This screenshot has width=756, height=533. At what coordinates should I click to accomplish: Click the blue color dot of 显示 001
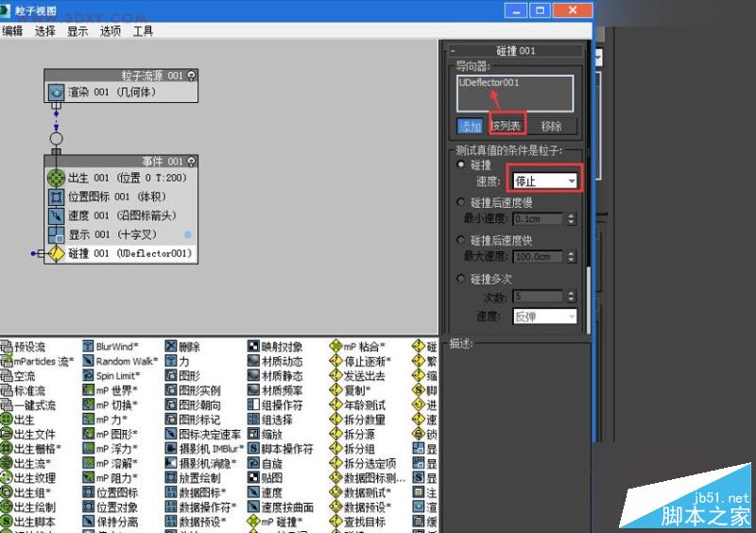(x=188, y=234)
